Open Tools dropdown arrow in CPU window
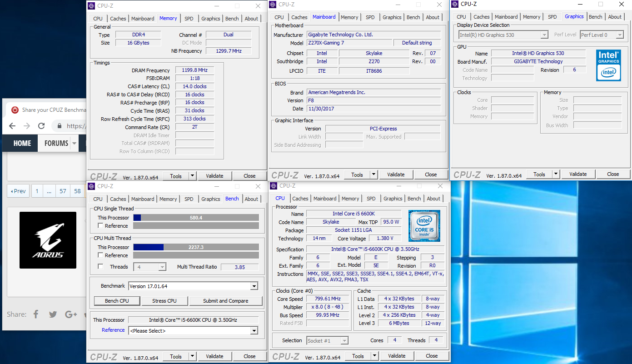Viewport: 632px width, 364px height. [374, 356]
